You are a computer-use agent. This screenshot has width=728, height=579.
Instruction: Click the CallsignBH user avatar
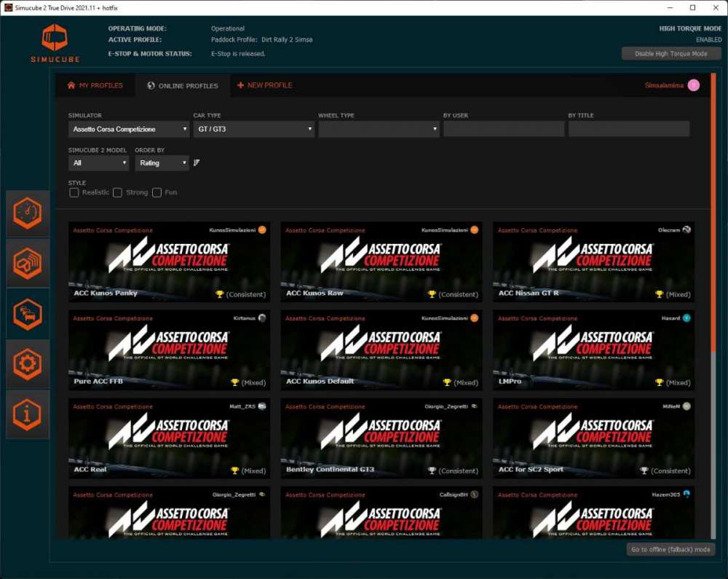coord(475,495)
